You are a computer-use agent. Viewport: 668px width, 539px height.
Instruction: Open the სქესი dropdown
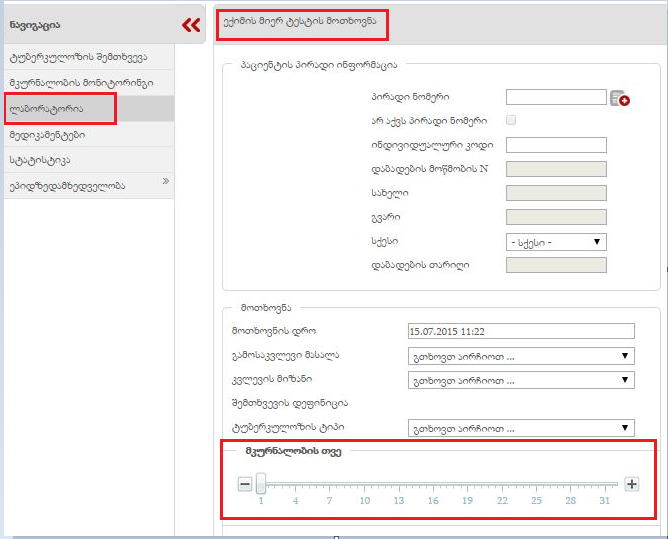[x=556, y=241]
